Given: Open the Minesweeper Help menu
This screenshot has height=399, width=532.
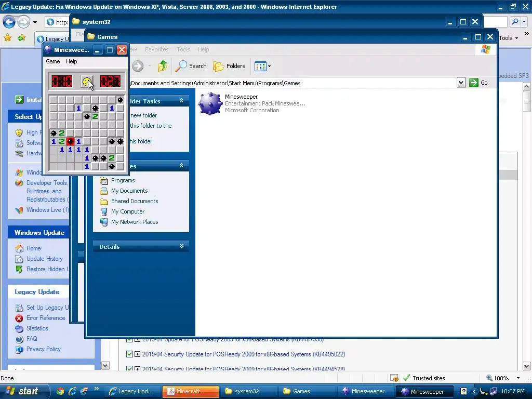Looking at the screenshot, I should point(71,61).
